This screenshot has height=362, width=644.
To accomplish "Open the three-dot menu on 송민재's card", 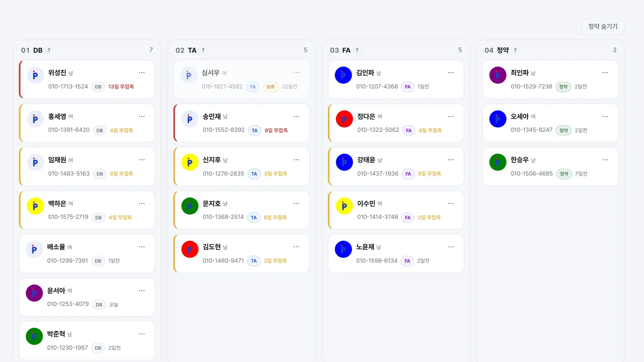I will tap(296, 116).
